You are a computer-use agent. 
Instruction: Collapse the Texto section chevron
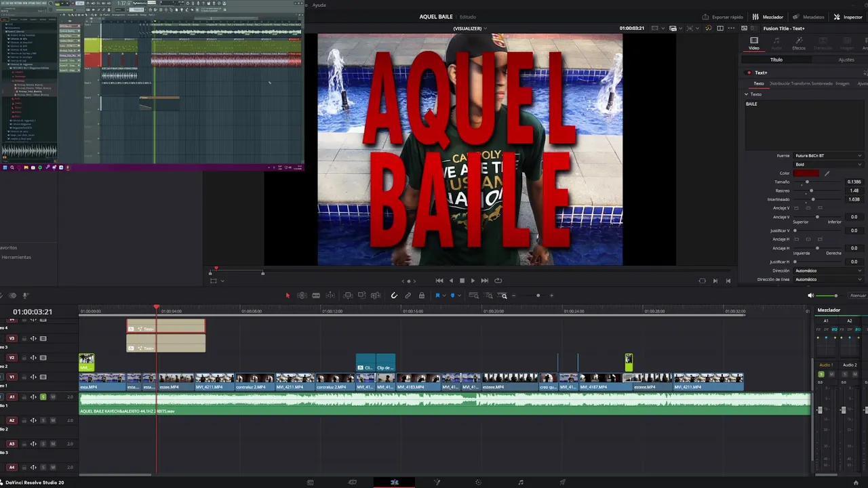pyautogui.click(x=747, y=94)
